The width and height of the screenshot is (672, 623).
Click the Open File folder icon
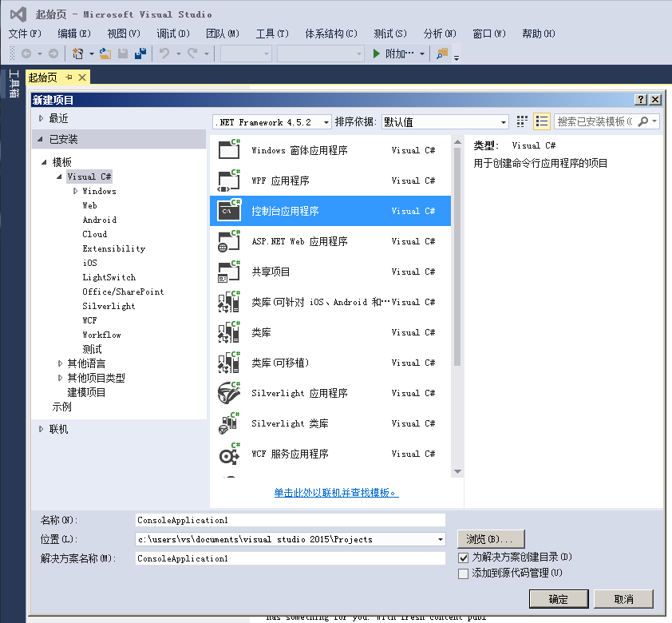(x=105, y=54)
